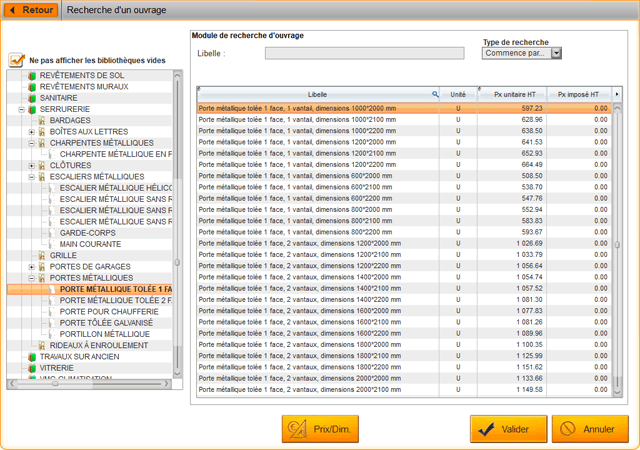Viewport: 640px width, 450px height.
Task: Click the page icon of PORTE POUR CHAUFFERIE
Action: (x=52, y=312)
